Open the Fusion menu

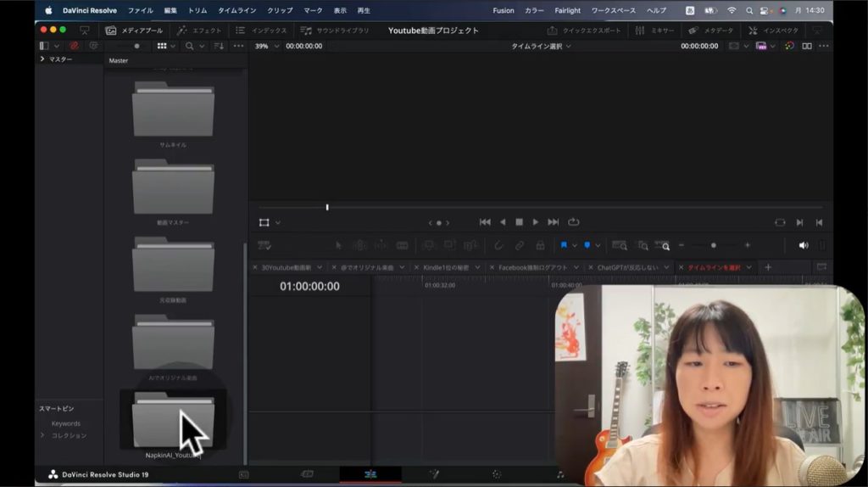point(503,10)
